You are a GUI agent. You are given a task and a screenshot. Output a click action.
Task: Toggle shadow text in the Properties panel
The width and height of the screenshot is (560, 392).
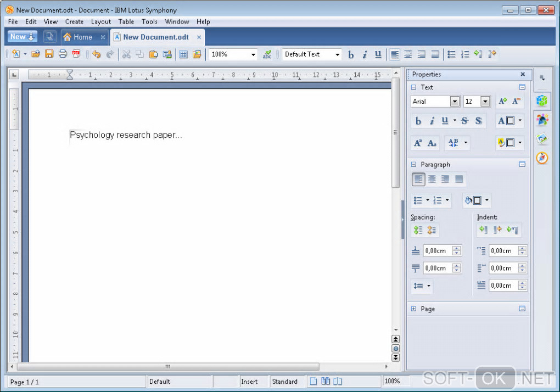pyautogui.click(x=479, y=121)
